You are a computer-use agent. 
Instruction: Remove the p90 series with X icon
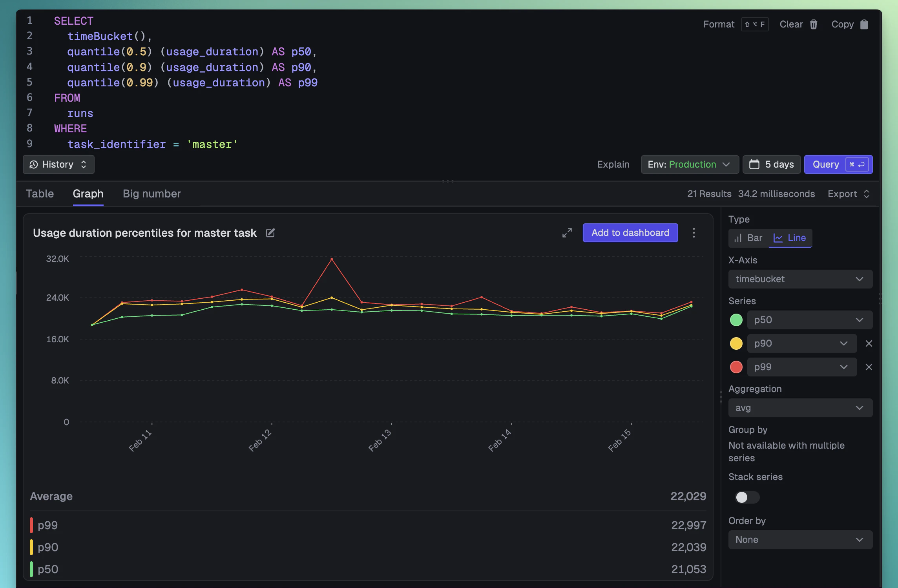tap(869, 343)
